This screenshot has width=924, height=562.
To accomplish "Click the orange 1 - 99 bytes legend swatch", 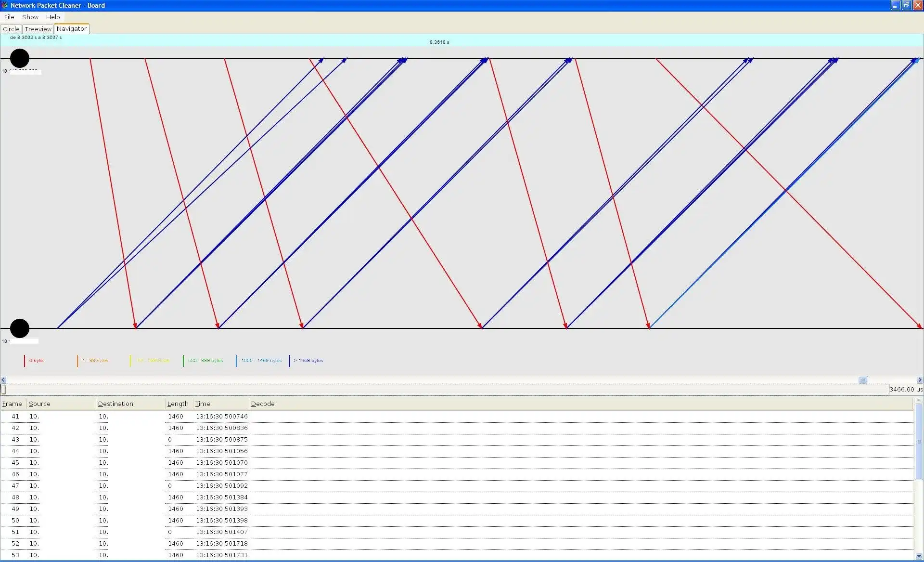I will click(x=77, y=361).
